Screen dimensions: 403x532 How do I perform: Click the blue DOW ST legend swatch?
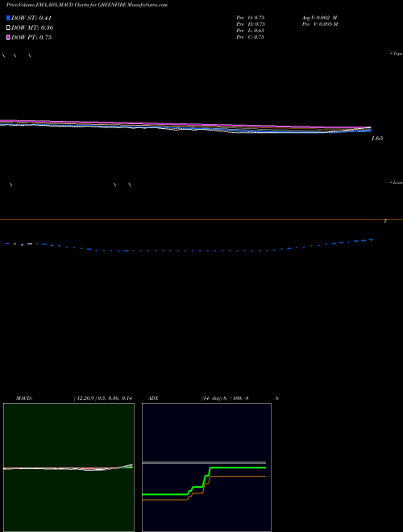(8, 18)
